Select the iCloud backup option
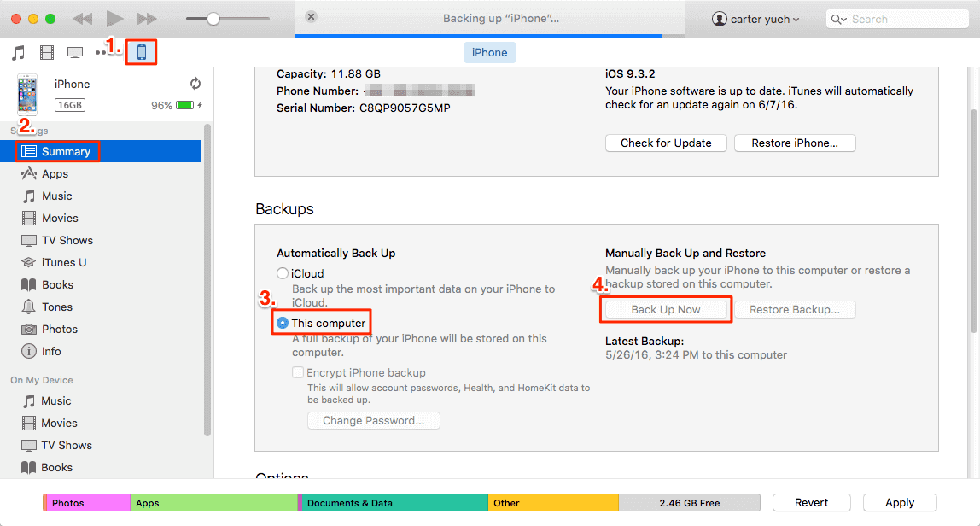The width and height of the screenshot is (980, 526). pos(283,273)
